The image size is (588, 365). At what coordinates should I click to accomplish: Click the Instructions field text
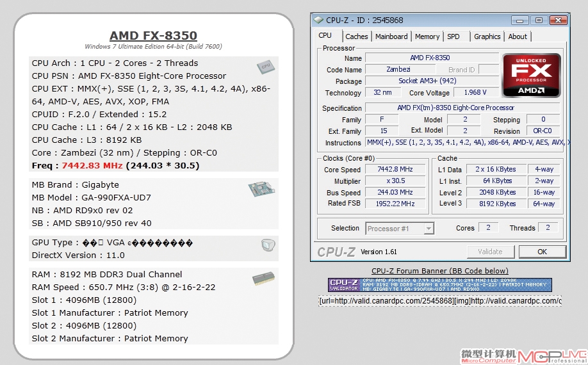pyautogui.click(x=467, y=142)
